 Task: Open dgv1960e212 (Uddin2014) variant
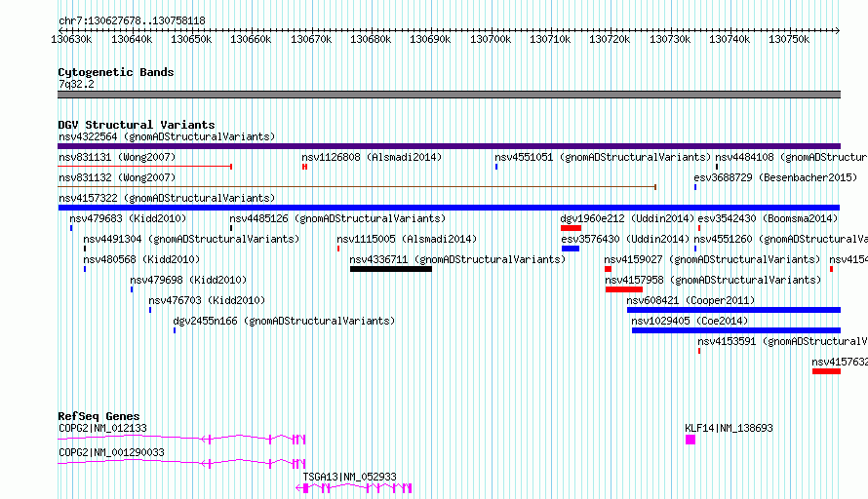point(627,218)
